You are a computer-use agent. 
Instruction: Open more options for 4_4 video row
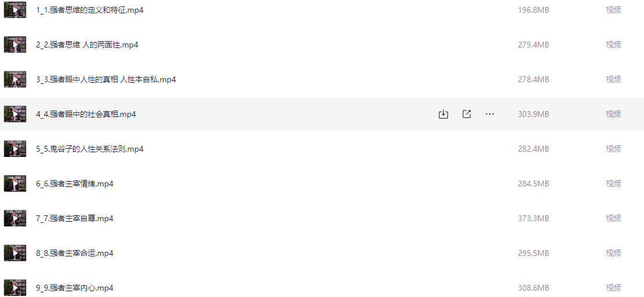490,114
